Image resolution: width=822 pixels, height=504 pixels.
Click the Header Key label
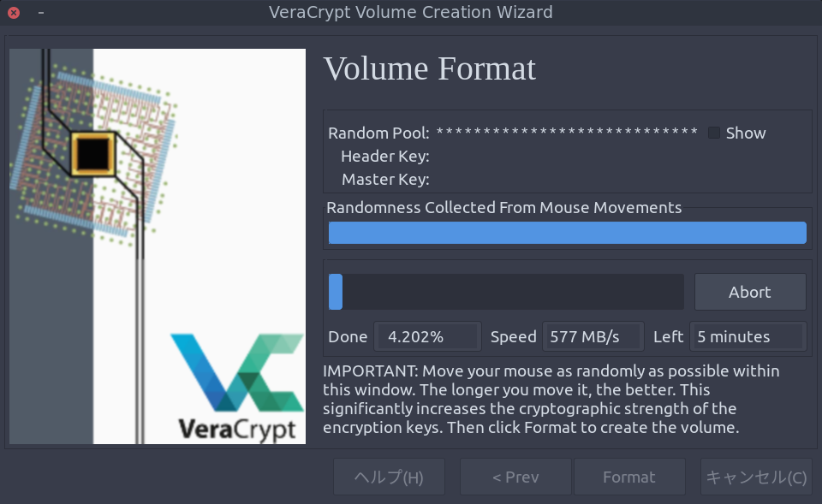[x=384, y=156]
